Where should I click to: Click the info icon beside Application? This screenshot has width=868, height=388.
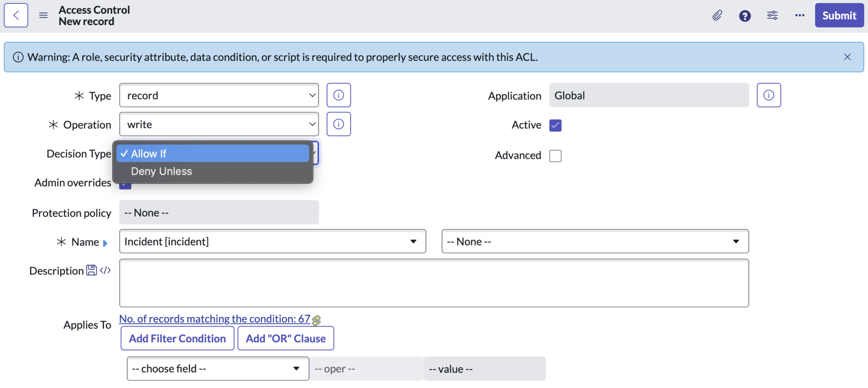point(768,95)
